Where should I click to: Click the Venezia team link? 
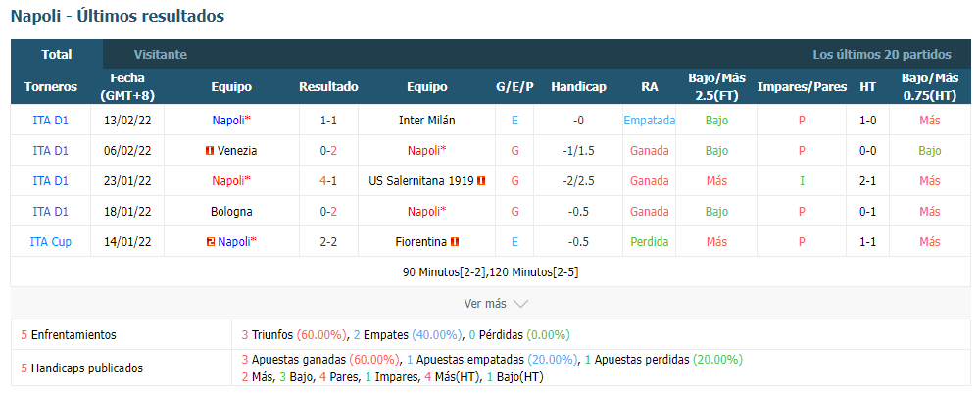(237, 151)
